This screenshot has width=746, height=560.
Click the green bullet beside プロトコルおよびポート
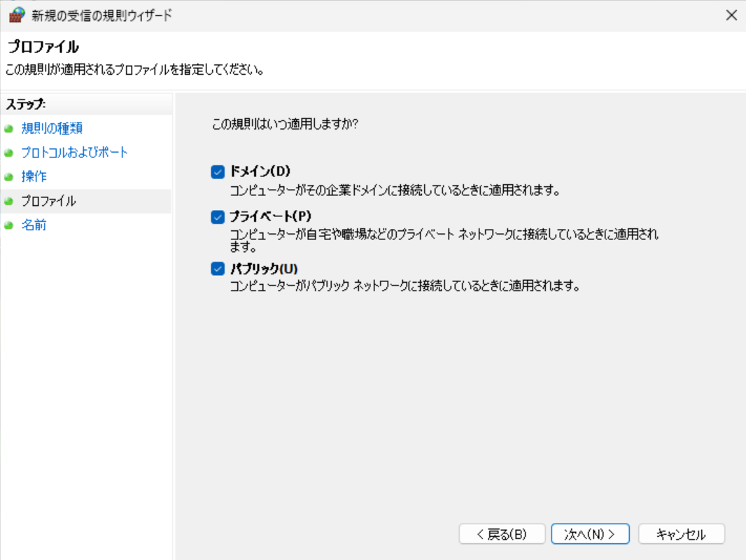pyautogui.click(x=8, y=153)
